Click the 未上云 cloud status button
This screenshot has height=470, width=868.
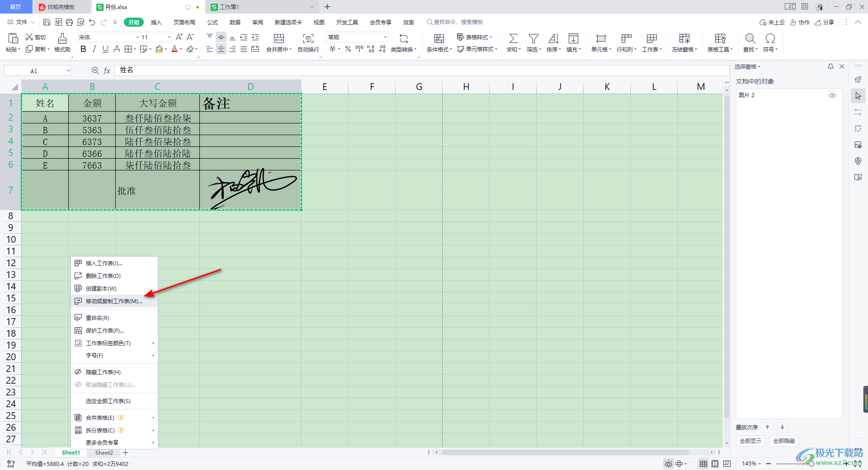click(772, 22)
